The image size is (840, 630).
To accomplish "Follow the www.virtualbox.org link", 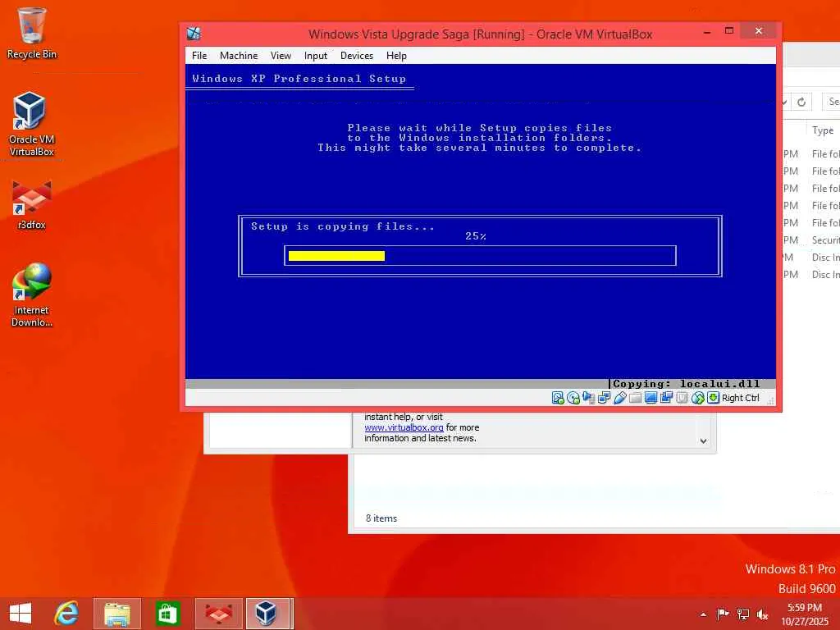I will [404, 427].
